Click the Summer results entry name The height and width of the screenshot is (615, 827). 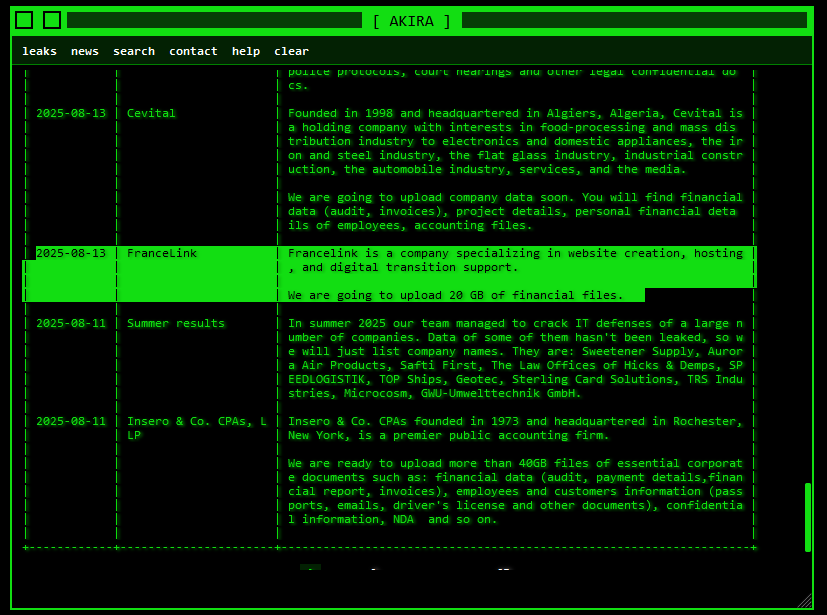(176, 323)
